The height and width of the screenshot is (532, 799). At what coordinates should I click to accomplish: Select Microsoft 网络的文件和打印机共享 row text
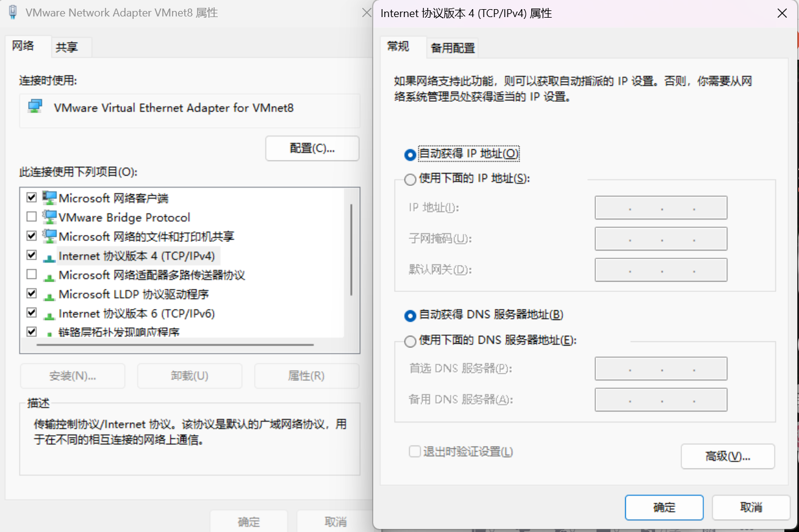146,236
